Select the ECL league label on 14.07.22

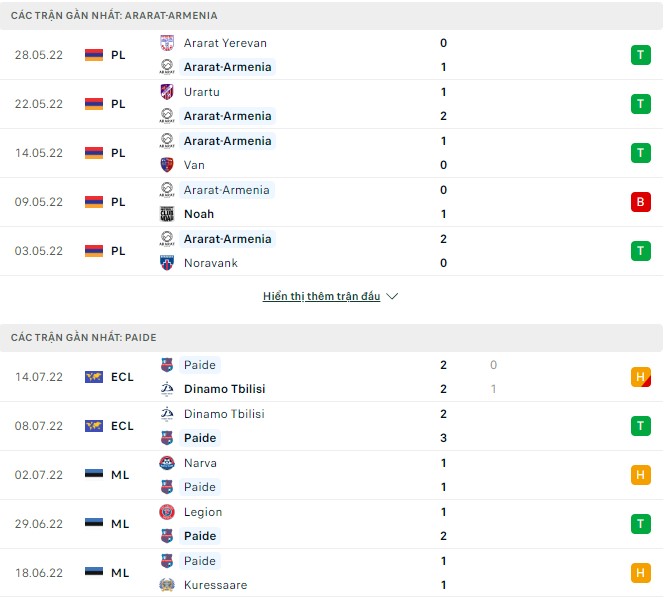(122, 377)
